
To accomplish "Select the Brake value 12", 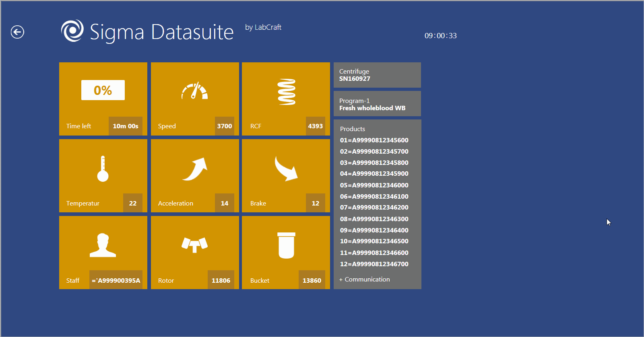I will point(316,203).
